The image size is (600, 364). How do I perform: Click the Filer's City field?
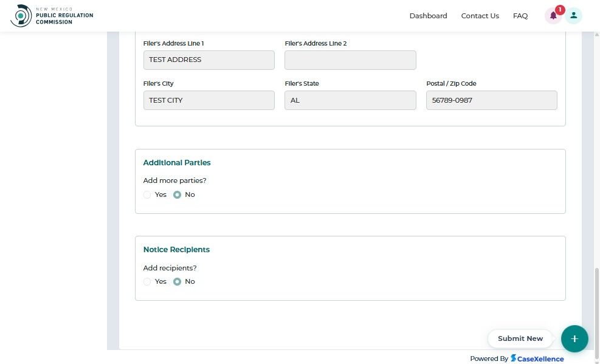[209, 100]
